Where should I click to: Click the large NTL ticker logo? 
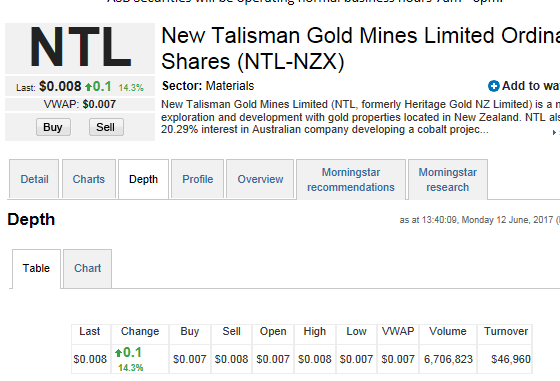coord(80,47)
